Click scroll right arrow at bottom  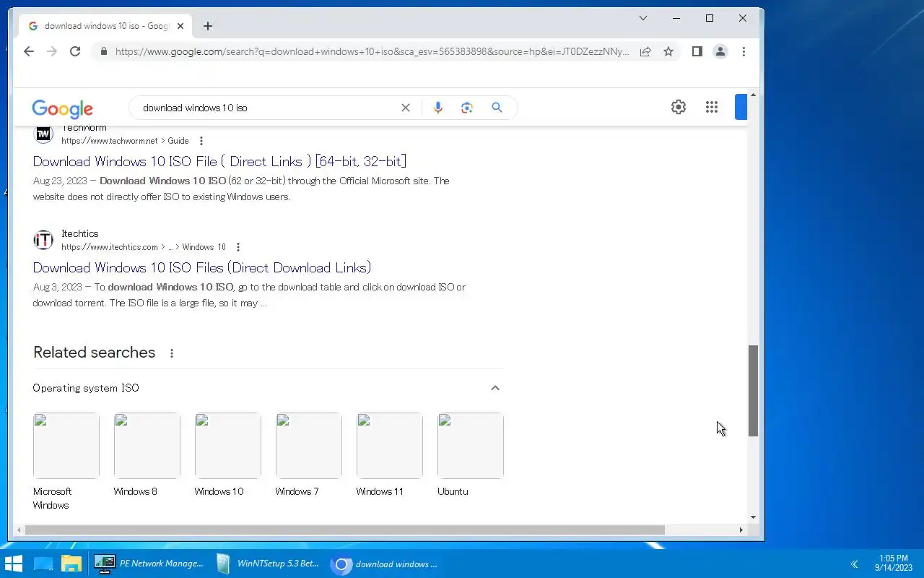741,530
